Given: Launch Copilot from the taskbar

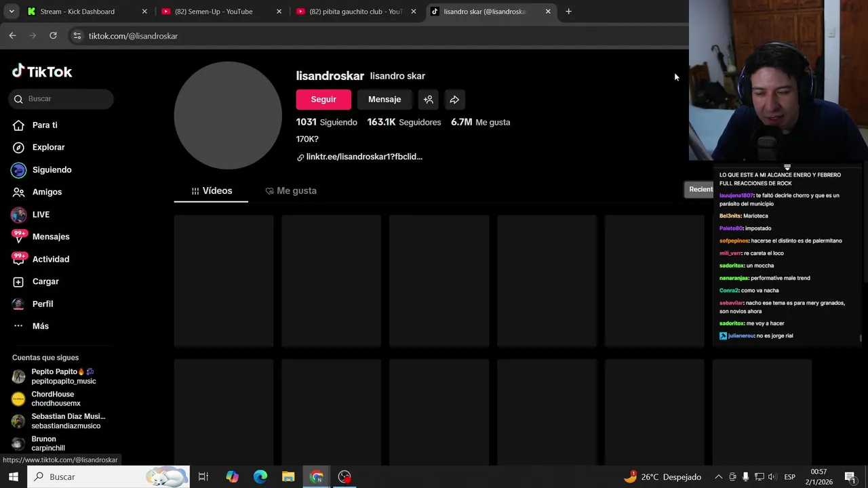Looking at the screenshot, I should tap(232, 476).
